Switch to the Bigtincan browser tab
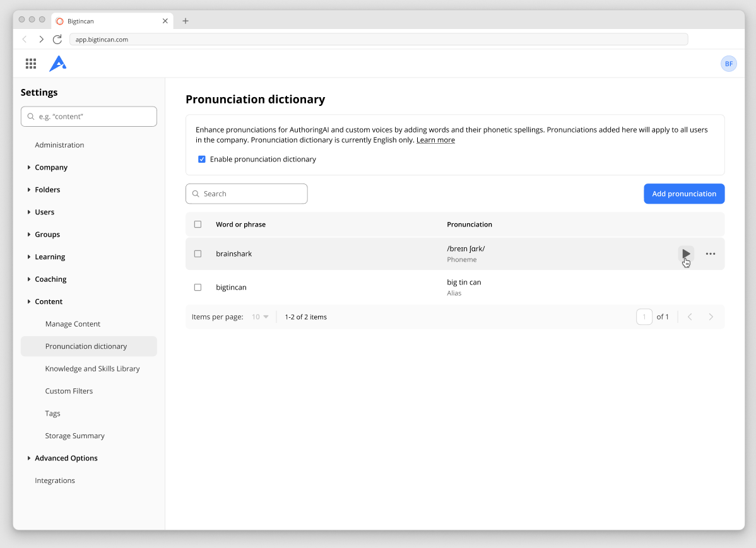 coord(112,21)
